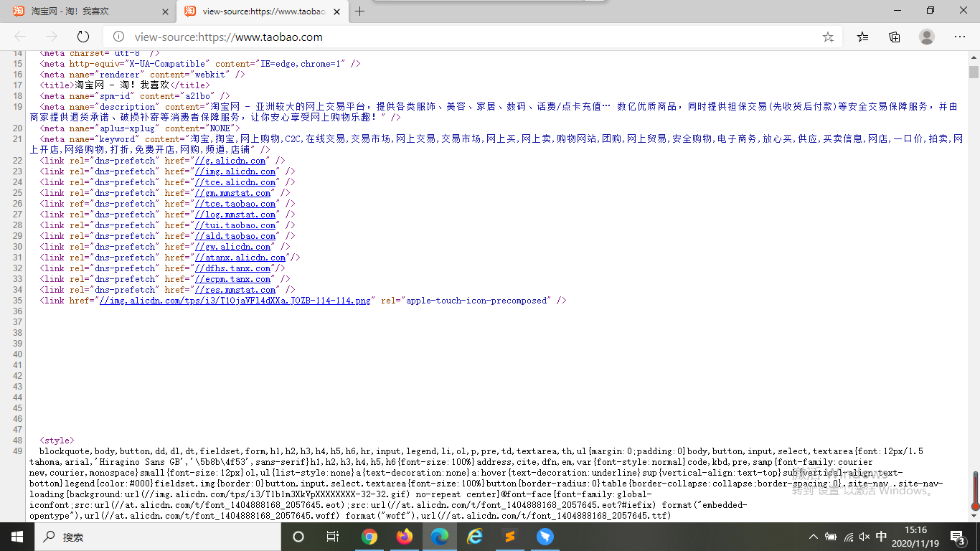Launch Internet Explorer from taskbar

[x=475, y=537]
